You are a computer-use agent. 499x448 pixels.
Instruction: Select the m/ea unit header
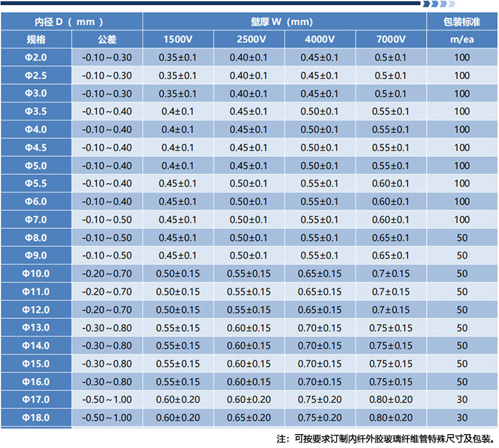pyautogui.click(x=462, y=40)
